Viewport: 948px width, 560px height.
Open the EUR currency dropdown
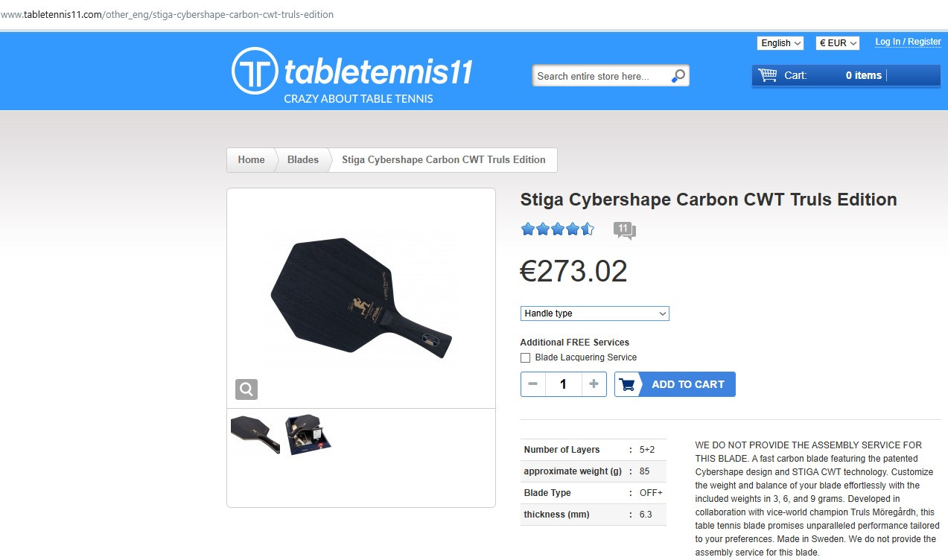point(838,43)
